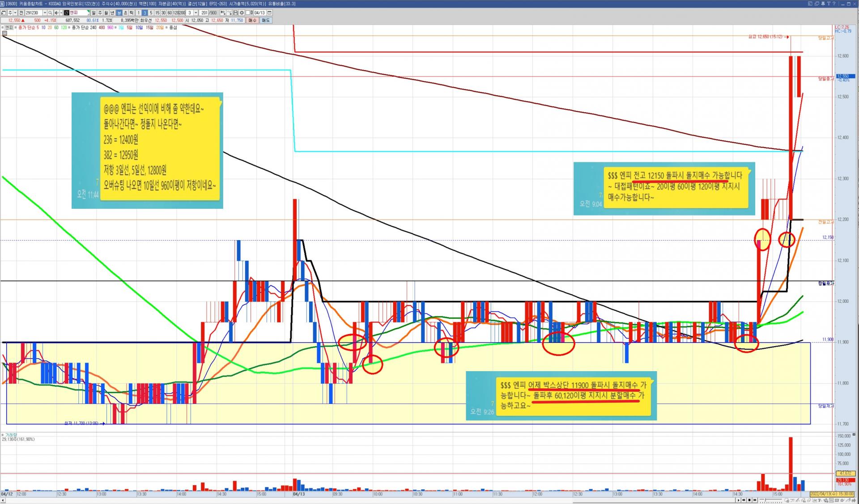The height and width of the screenshot is (504, 859).
Task: Click the text tool T icon at bottom
Action: tap(819, 500)
